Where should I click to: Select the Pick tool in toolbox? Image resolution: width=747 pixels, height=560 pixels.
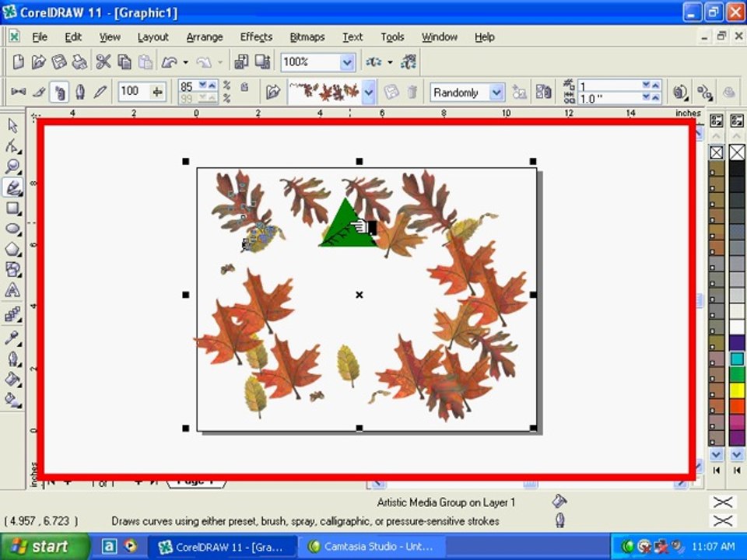tap(12, 126)
